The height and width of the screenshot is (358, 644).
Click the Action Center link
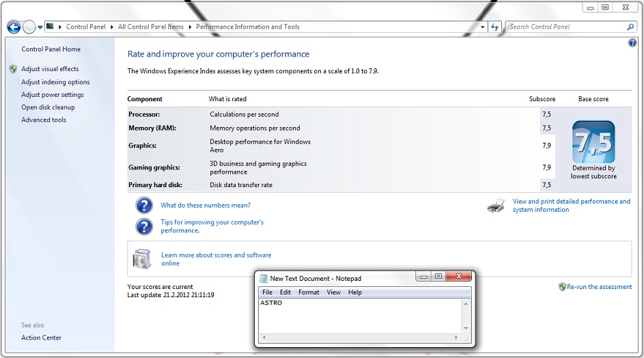[41, 338]
